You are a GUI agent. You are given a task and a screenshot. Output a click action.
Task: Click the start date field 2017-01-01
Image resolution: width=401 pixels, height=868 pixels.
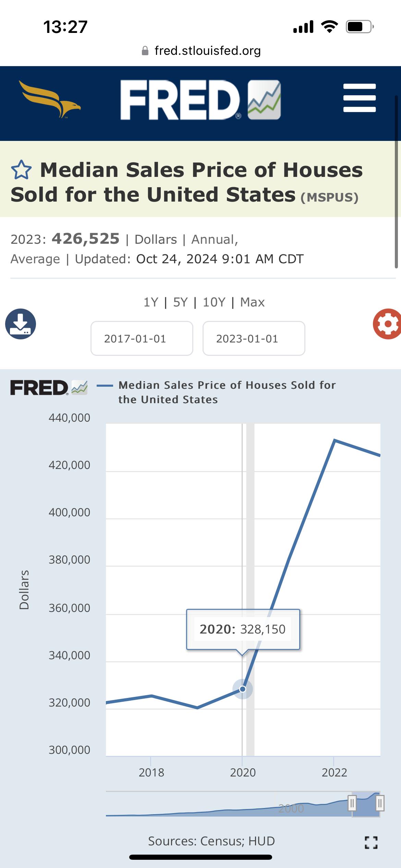[x=142, y=339]
